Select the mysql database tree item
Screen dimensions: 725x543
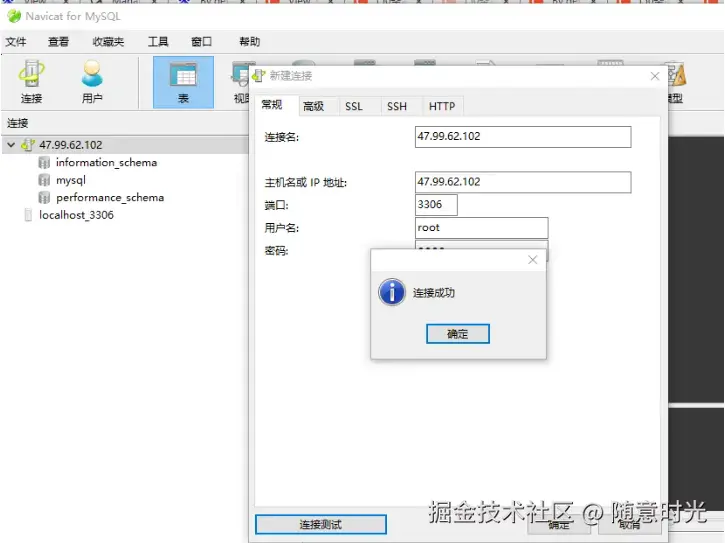[x=71, y=180]
